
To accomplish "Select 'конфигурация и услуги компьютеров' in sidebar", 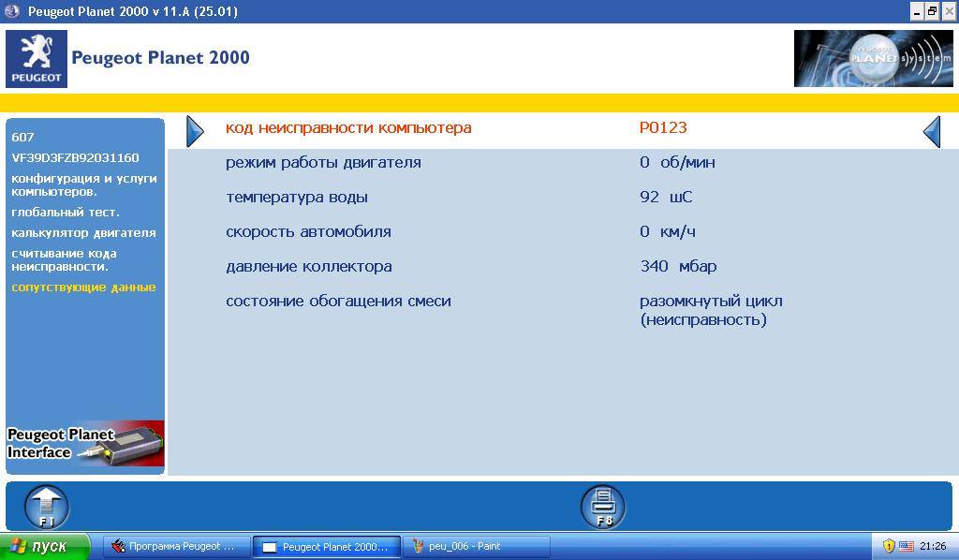I will 83,184.
